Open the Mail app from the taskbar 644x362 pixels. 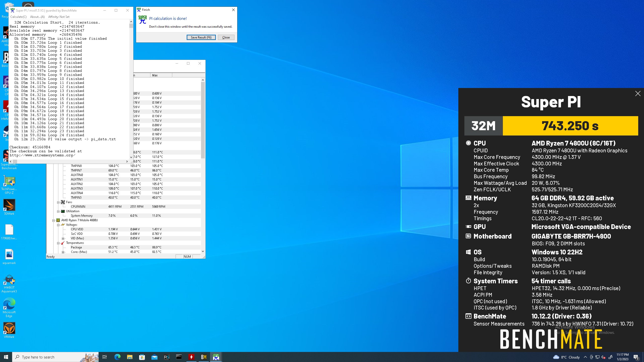pos(154,357)
